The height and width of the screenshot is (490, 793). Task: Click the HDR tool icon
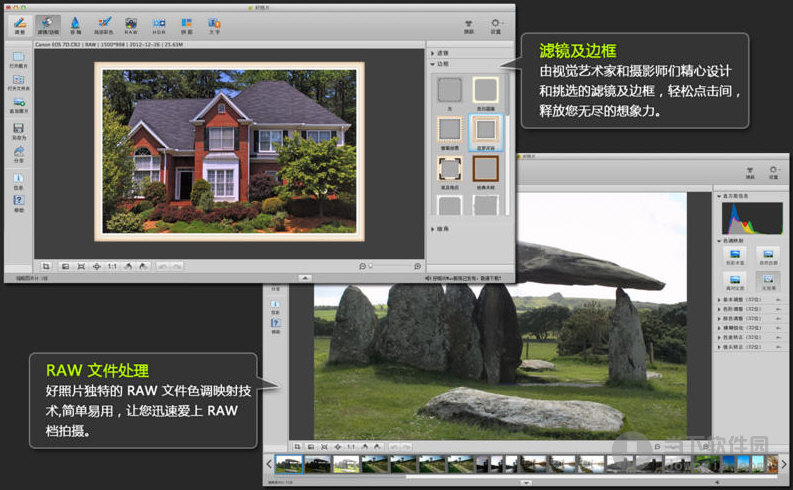pos(159,24)
